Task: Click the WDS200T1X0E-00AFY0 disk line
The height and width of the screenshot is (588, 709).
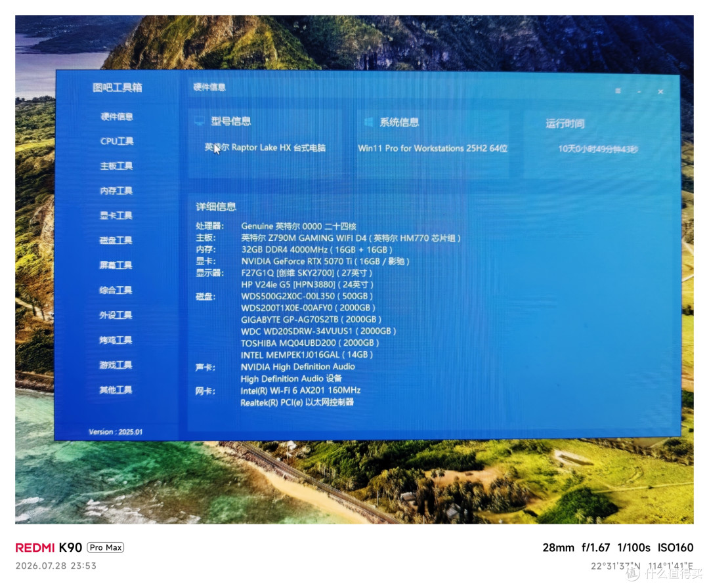Action: 309,308
